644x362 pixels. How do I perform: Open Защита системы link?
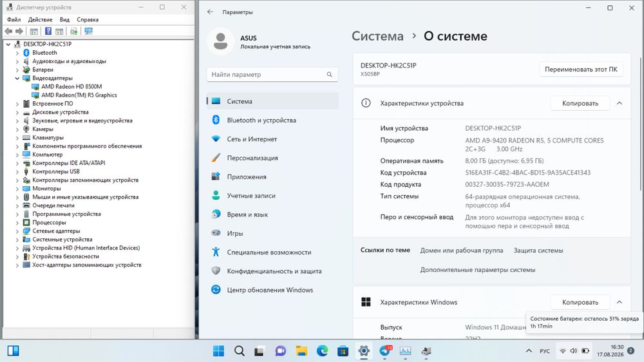pos(538,250)
